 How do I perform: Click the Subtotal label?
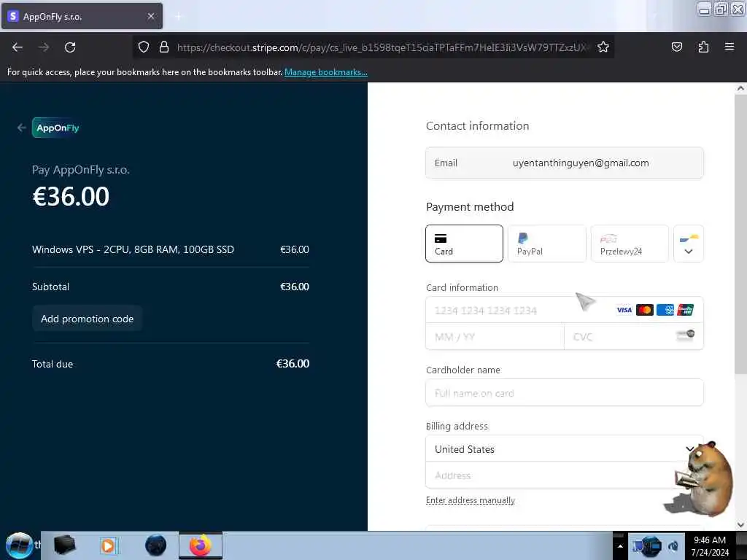(50, 287)
